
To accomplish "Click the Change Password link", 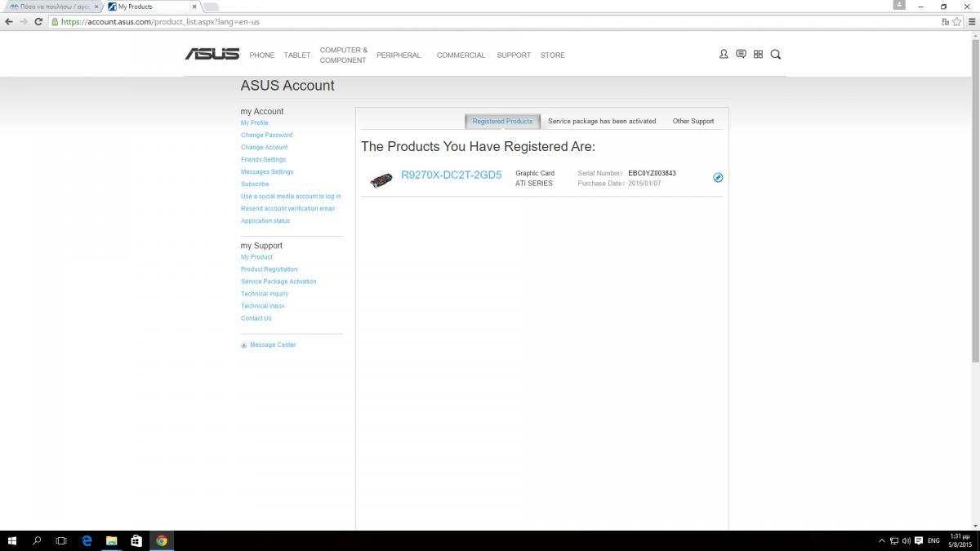I will pos(266,136).
